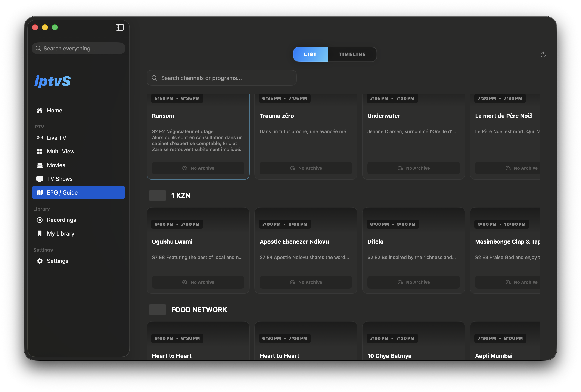Screen dimensions: 581x392
Task: Select the Ransom program title
Action: coord(163,116)
